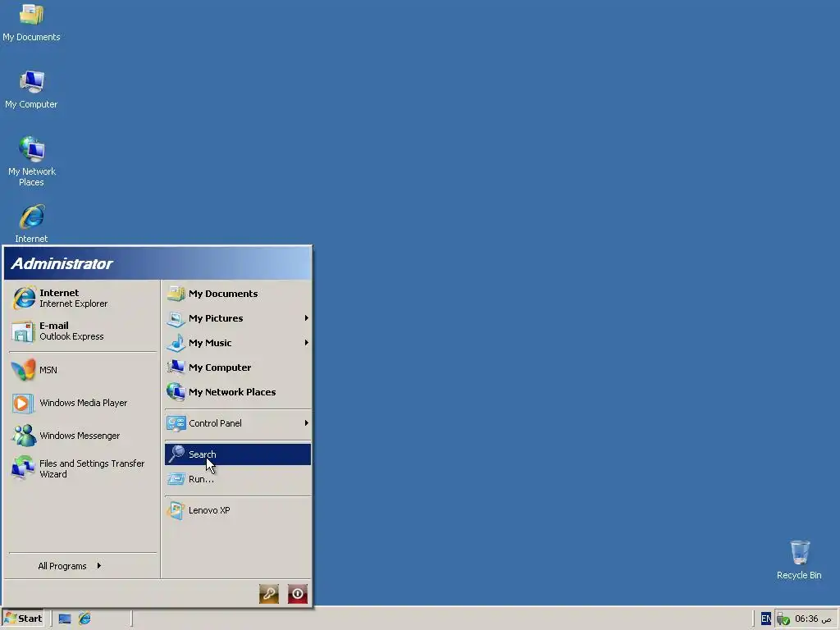Image resolution: width=840 pixels, height=630 pixels.
Task: Open My Music in Start menu
Action: click(237, 343)
